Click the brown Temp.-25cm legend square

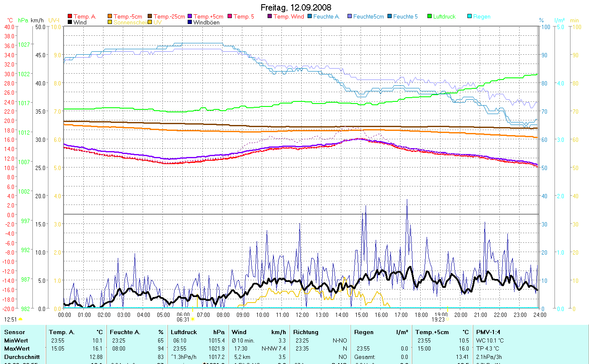[149, 17]
